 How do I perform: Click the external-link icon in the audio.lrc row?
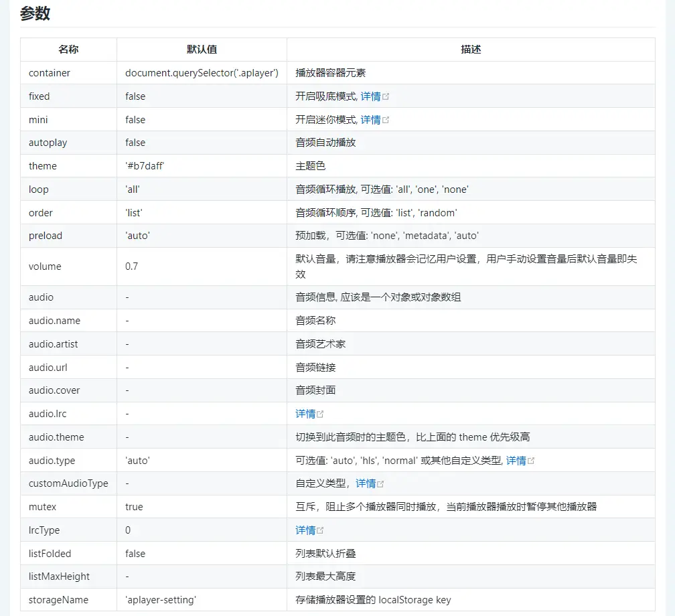tap(320, 414)
